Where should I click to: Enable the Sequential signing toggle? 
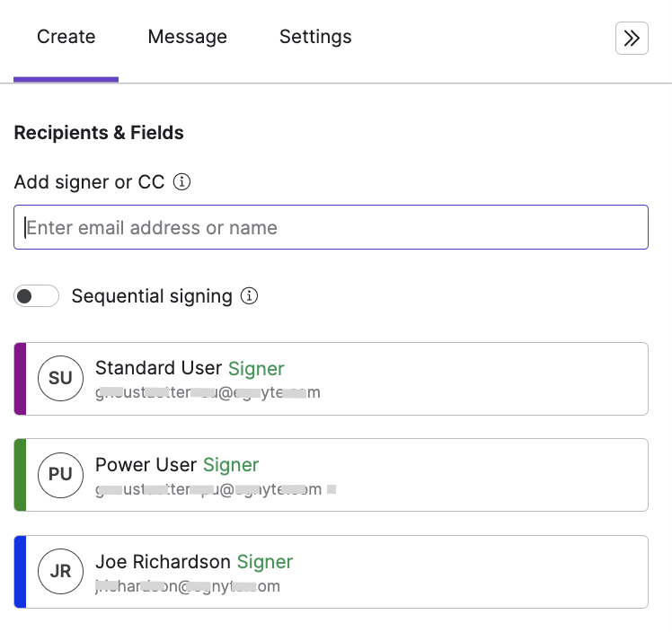37,296
